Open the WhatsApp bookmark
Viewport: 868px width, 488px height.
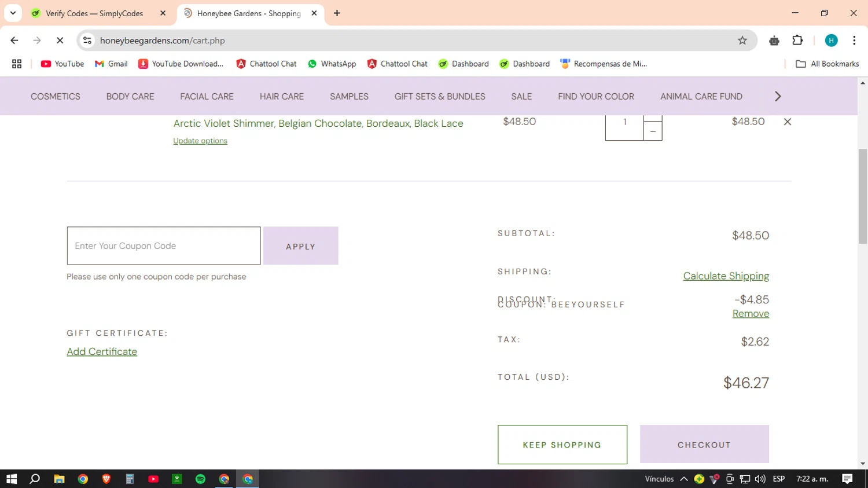[x=332, y=64]
